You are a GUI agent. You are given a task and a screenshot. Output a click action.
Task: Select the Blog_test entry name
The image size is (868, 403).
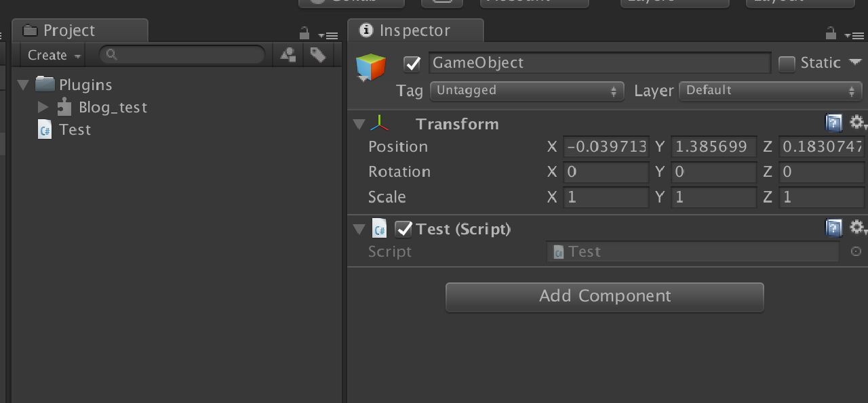click(113, 107)
